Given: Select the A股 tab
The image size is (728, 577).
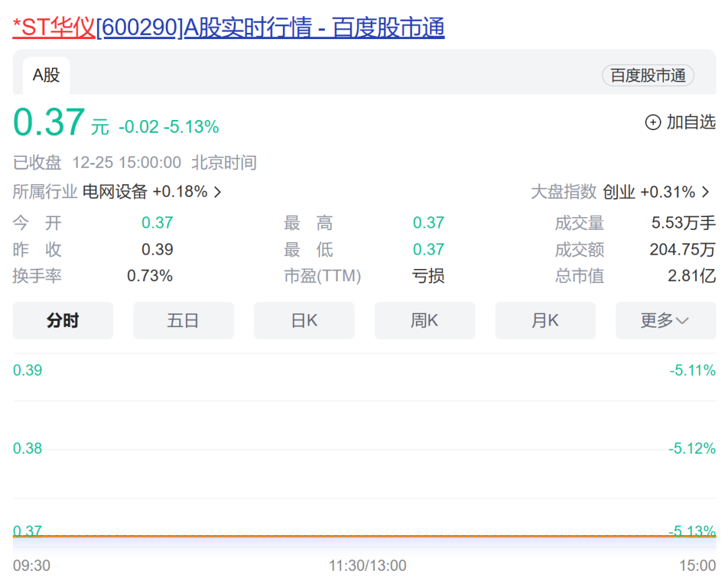Looking at the screenshot, I should (47, 75).
